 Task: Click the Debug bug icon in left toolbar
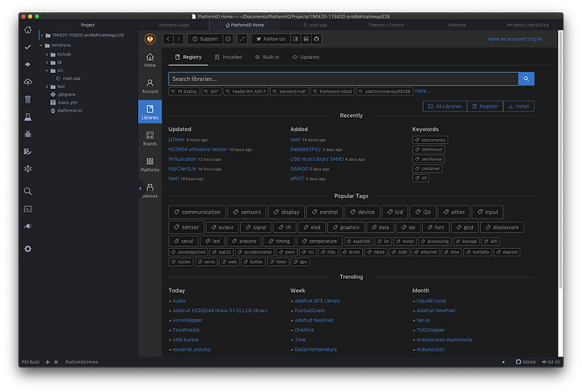click(x=27, y=134)
